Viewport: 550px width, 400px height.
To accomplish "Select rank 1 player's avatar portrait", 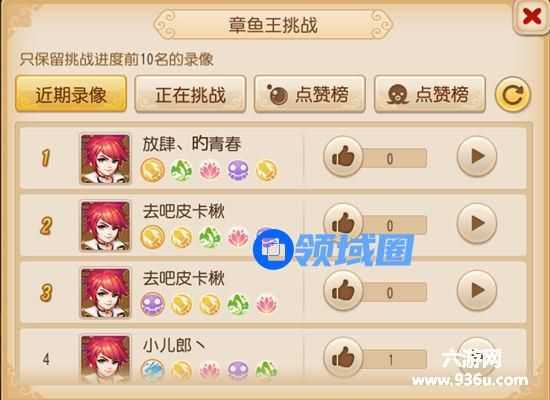I will (x=105, y=159).
